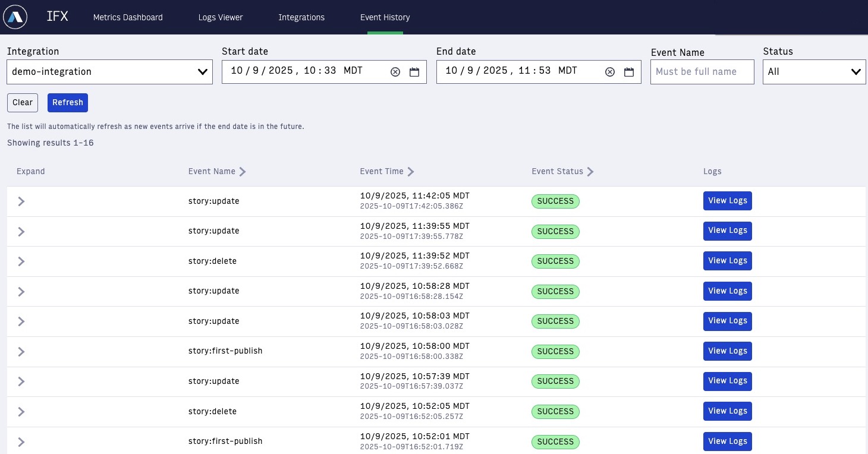The height and width of the screenshot is (454, 868).
Task: Clear the End date field value
Action: (x=610, y=72)
